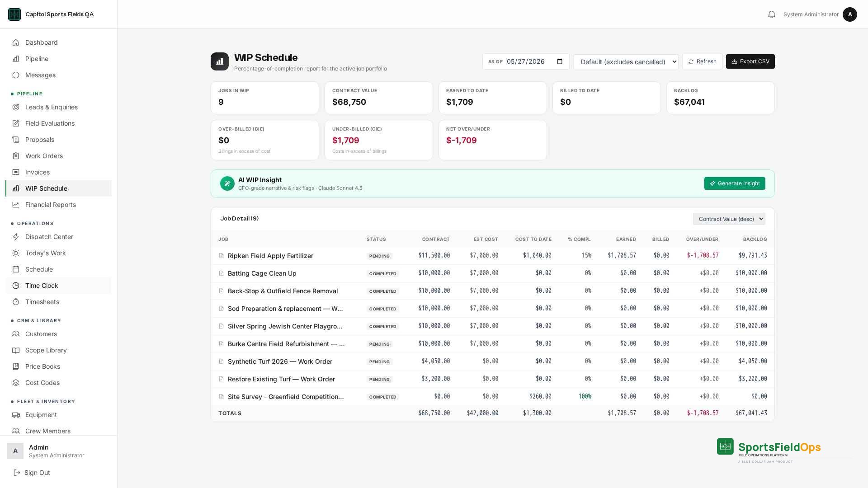Screen dimensions: 868x488
Task: Open the Silver Spring Jewish Center job
Action: coord(285,326)
